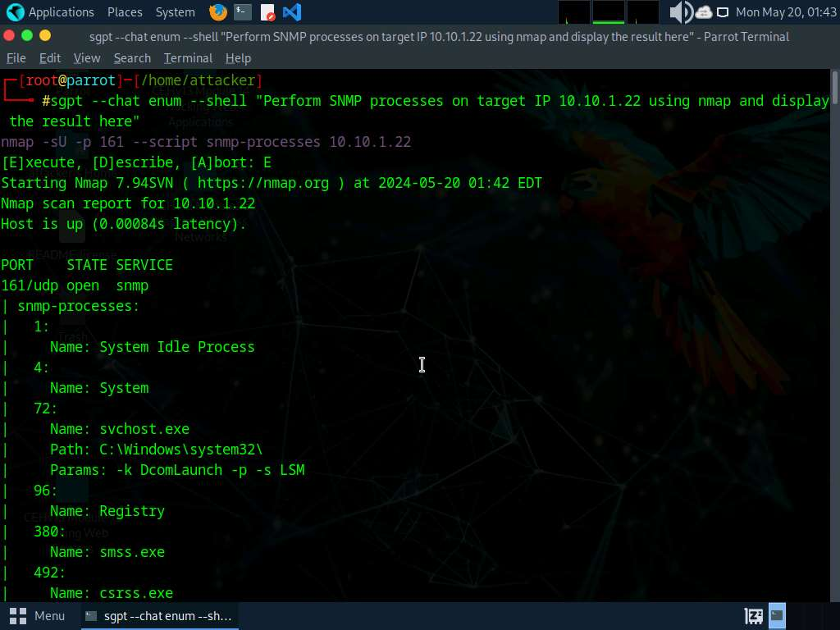Open the System menu
This screenshot has height=630, width=840.
point(175,12)
